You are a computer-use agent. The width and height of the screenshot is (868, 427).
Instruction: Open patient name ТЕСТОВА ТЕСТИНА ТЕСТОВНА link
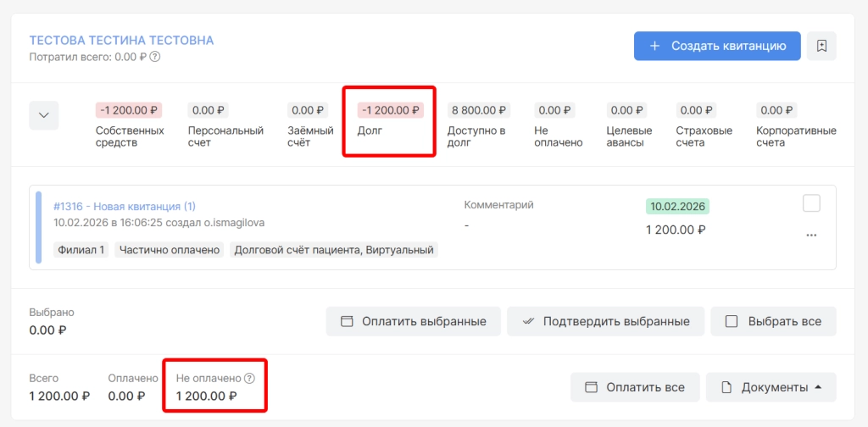[121, 40]
